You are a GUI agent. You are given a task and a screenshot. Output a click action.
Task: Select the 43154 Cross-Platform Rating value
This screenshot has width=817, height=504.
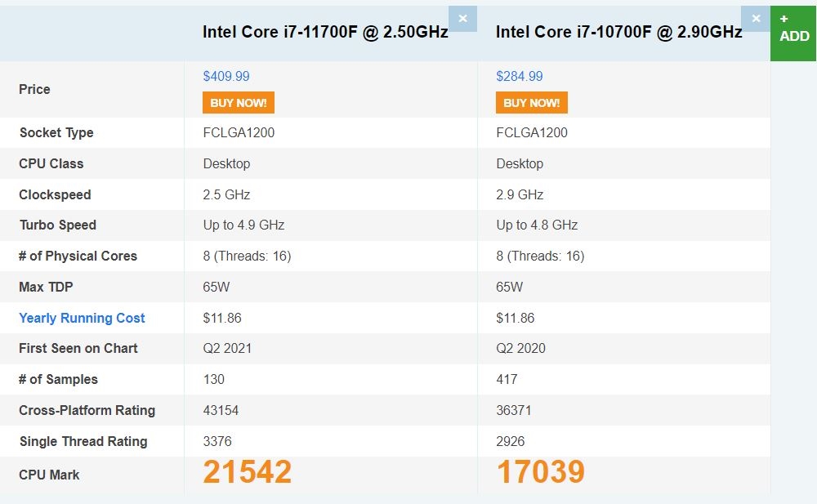click(221, 410)
